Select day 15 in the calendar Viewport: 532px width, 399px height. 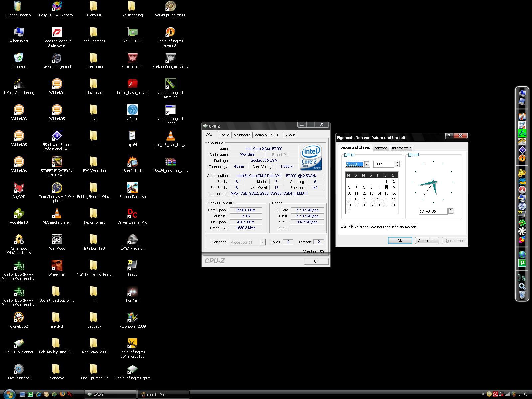(x=386, y=193)
